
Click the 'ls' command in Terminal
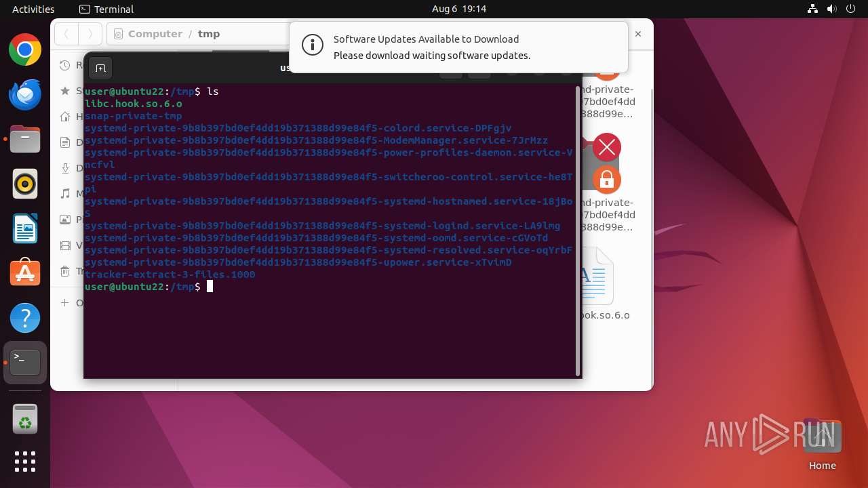[x=213, y=91]
